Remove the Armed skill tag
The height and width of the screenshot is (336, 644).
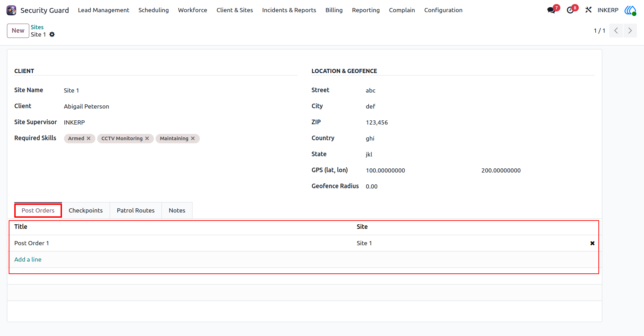point(89,138)
